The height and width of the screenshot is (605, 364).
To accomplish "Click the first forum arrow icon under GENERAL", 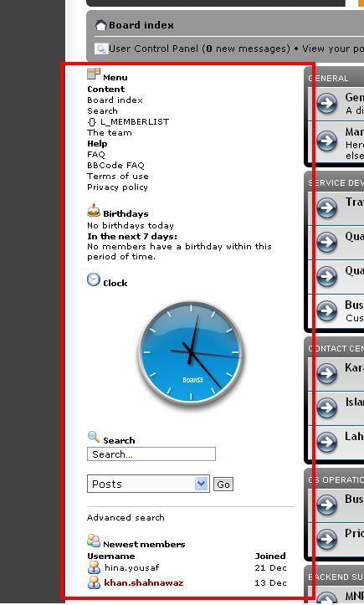I will (x=327, y=103).
